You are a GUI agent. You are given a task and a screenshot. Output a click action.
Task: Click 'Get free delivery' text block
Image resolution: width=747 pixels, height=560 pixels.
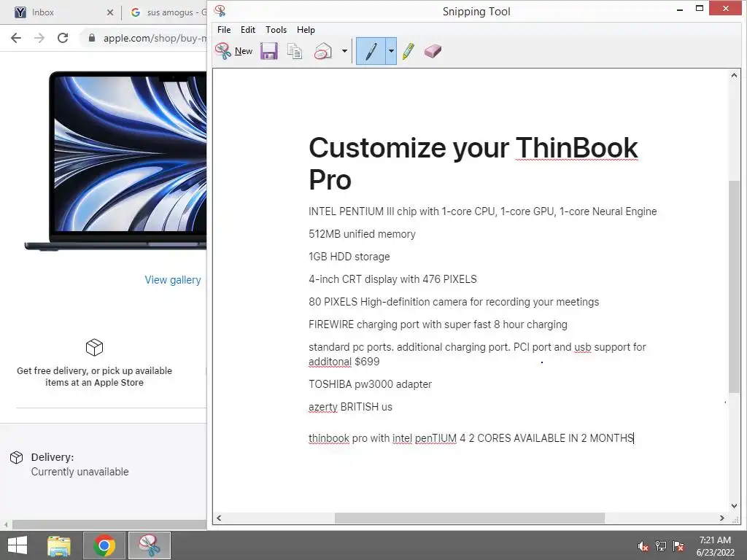[94, 377]
